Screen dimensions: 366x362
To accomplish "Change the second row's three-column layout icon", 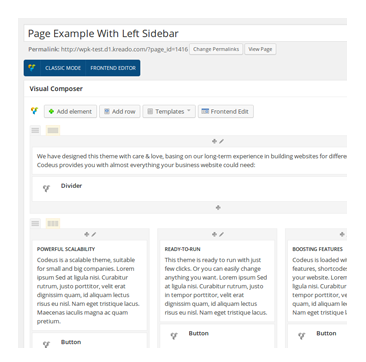I will click(x=53, y=223).
